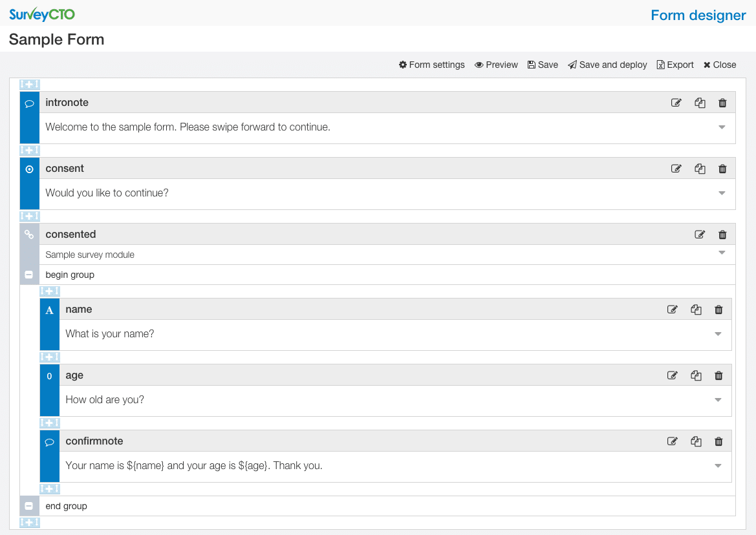Expand consented group details arrow
The width and height of the screenshot is (756, 535).
point(722,253)
